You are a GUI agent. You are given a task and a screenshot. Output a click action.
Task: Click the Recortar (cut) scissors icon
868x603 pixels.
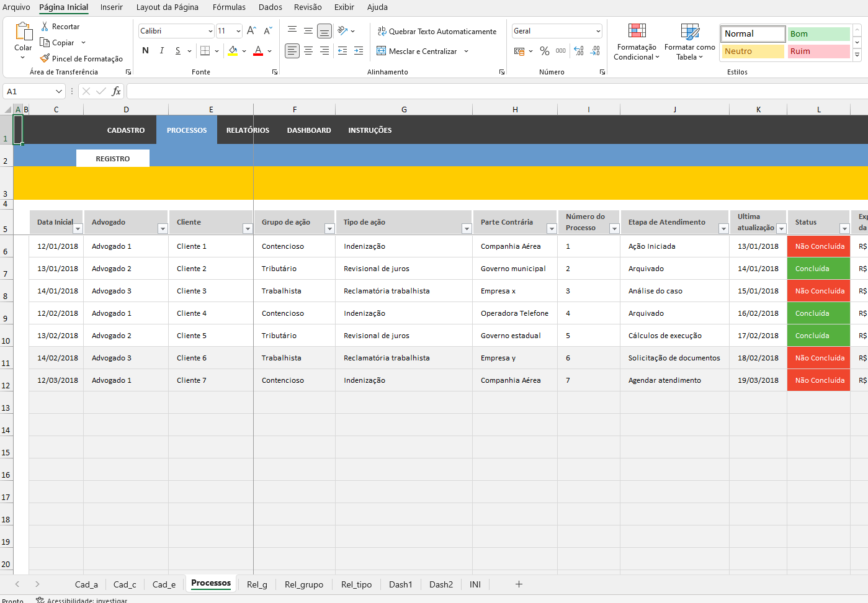45,27
